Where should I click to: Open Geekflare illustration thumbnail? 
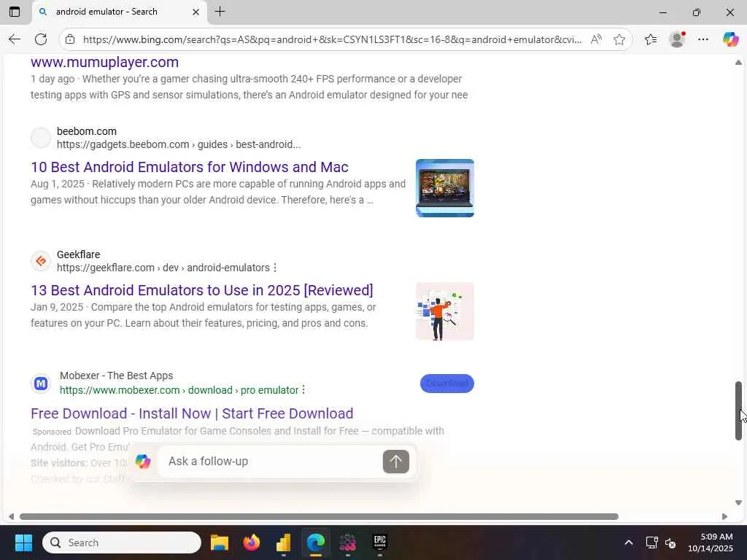point(445,311)
